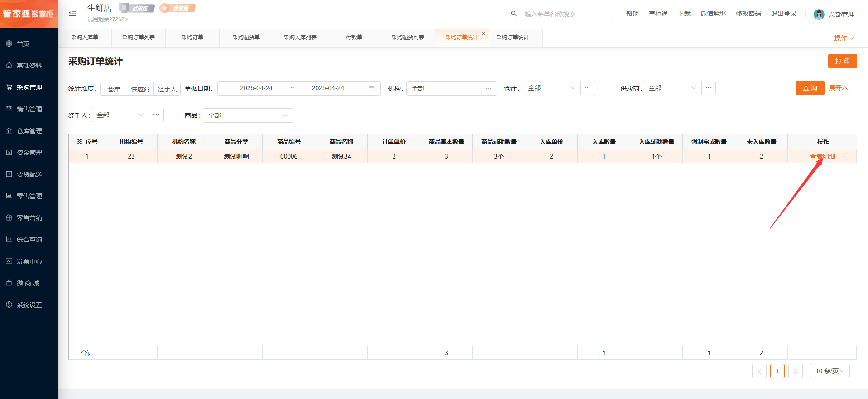This screenshot has height=399, width=868.
Task: Select 供应商 statistics dimension
Action: 140,89
